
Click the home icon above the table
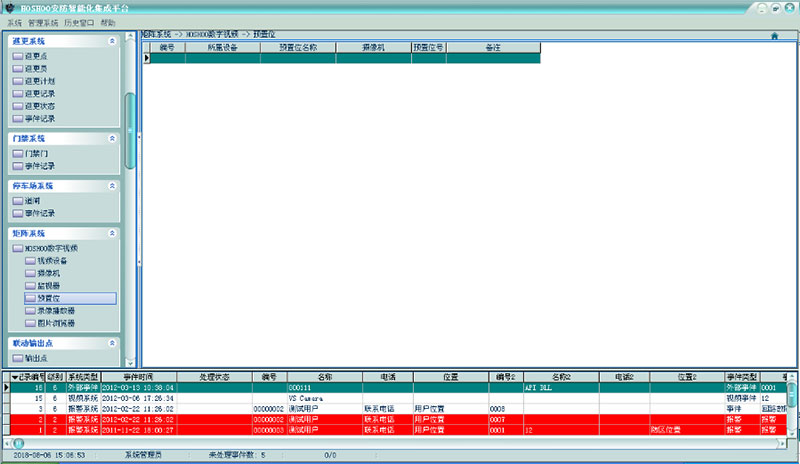(x=774, y=36)
